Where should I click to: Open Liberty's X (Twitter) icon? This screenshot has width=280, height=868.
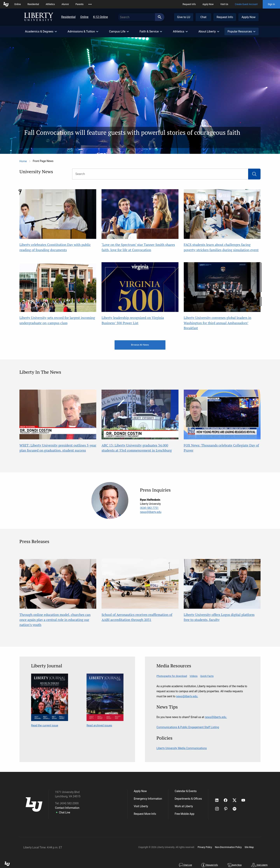pos(234,800)
